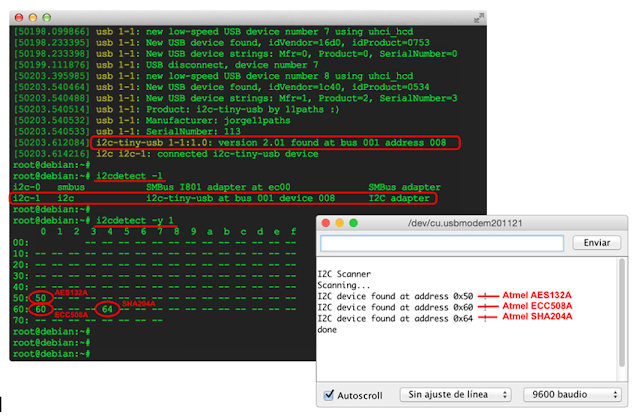Click 'I2C device found at address 0x50'
The image size is (640, 418).
(395, 296)
